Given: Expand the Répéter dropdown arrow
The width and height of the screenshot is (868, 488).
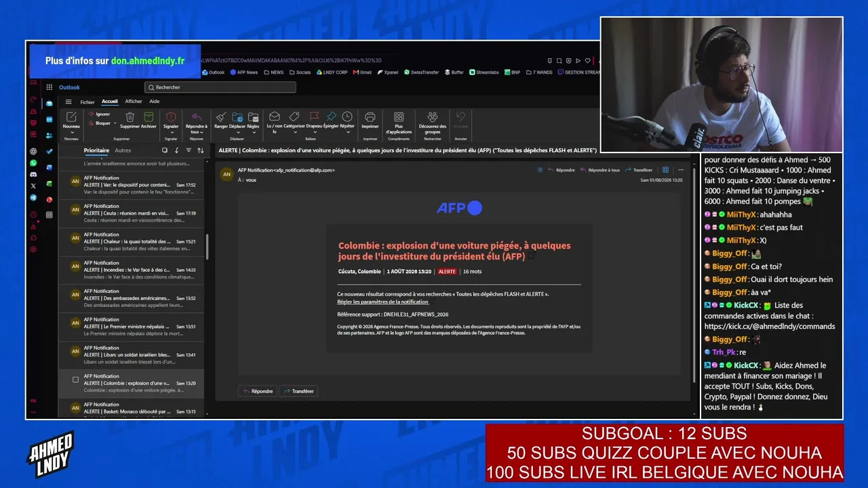Looking at the screenshot, I should 347,132.
